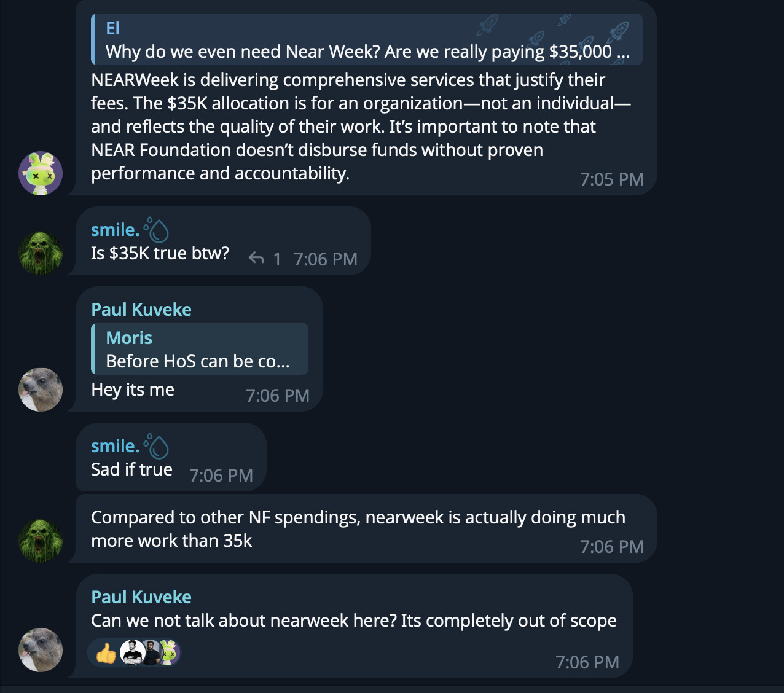Jump to Moris quoted 'Before HoS' message
Viewport: 784px width, 693px height.
[200, 349]
